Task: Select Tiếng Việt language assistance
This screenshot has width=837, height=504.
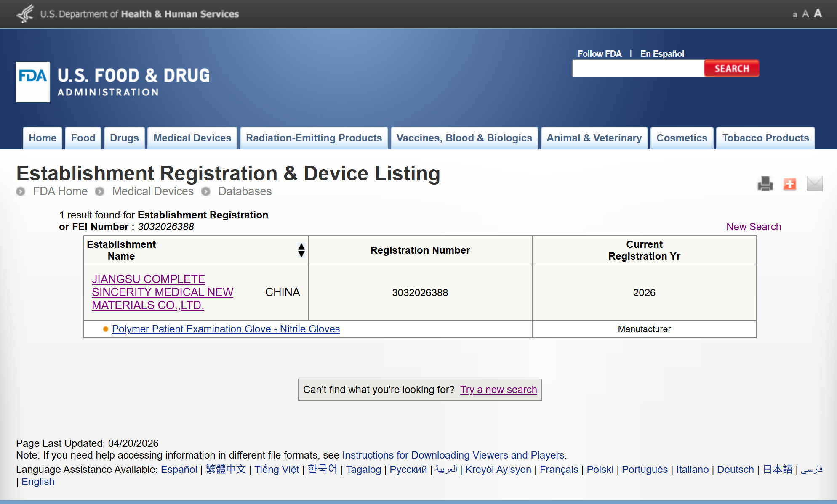Action: (x=277, y=470)
